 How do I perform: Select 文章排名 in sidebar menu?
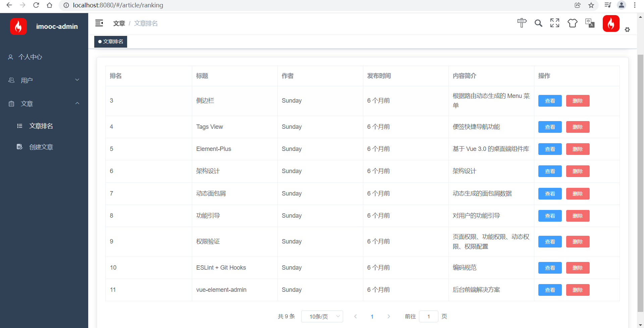point(44,126)
